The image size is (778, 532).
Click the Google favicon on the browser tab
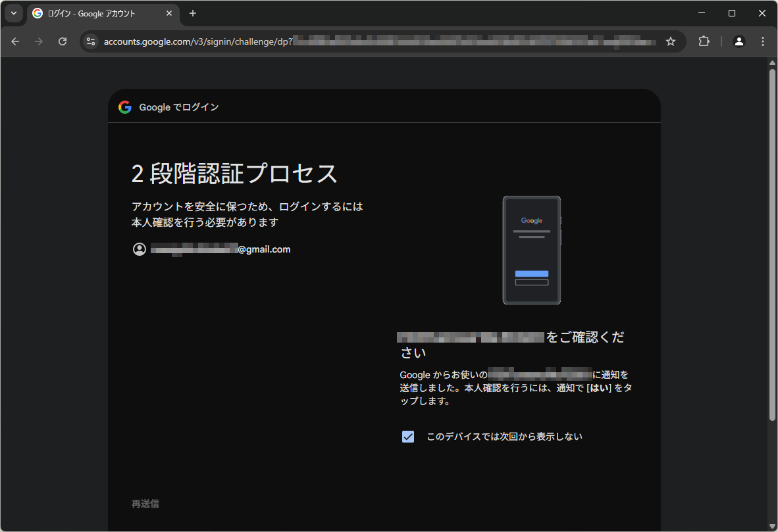coord(37,13)
